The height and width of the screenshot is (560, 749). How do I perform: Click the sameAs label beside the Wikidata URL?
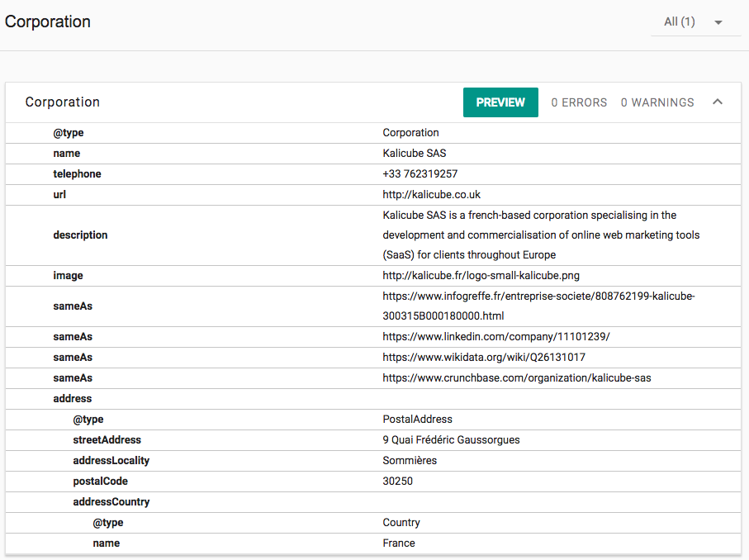pos(73,357)
